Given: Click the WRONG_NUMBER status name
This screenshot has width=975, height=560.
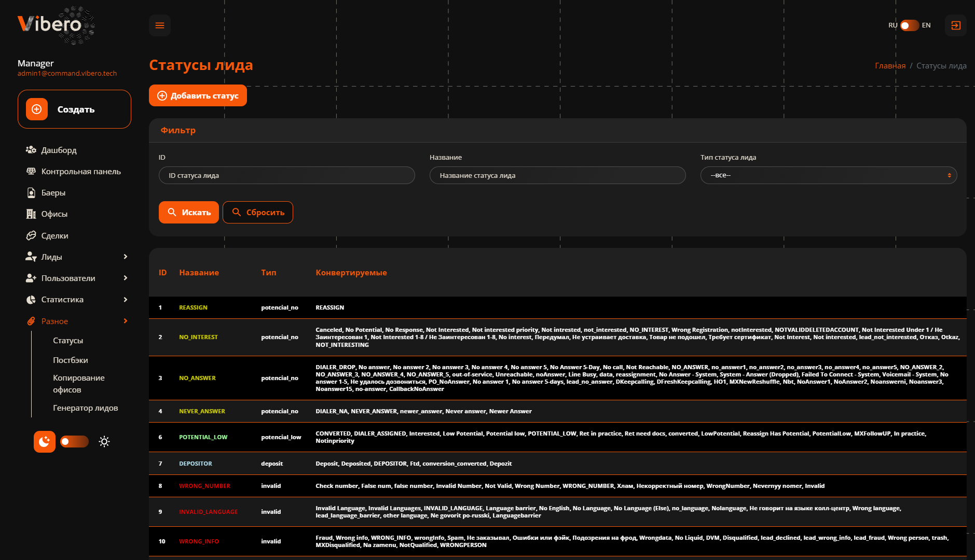Looking at the screenshot, I should [x=205, y=486].
